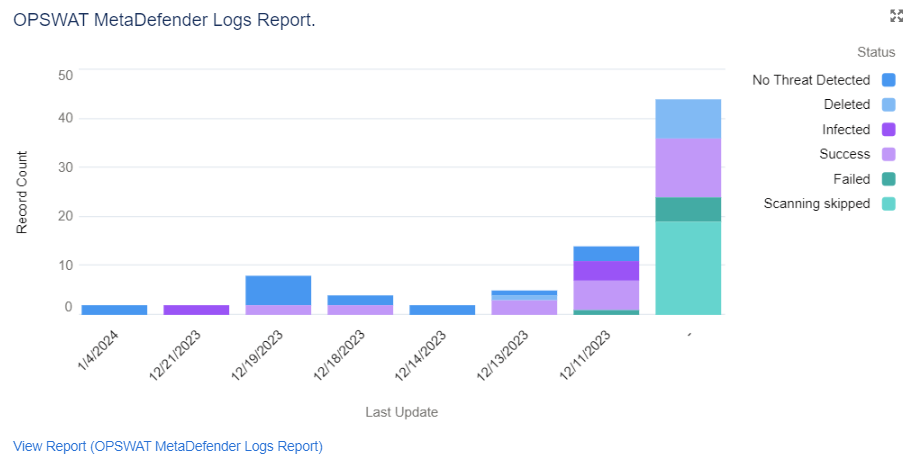Click the 12/19/2023 Success bar segment
Screen dimensions: 907x457
pyautogui.click(x=278, y=310)
